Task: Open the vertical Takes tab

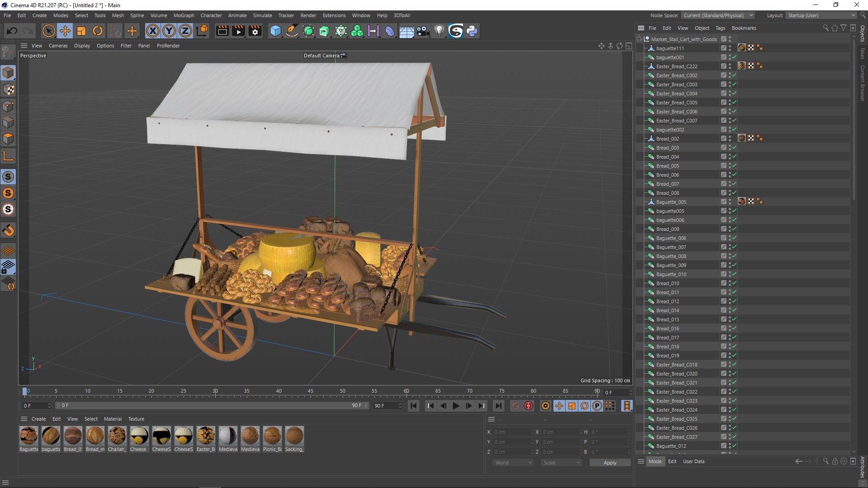Action: point(863,53)
